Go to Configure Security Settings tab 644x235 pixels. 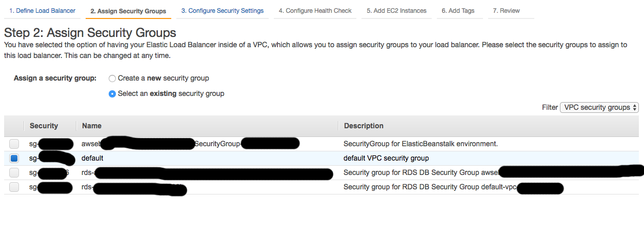point(223,11)
